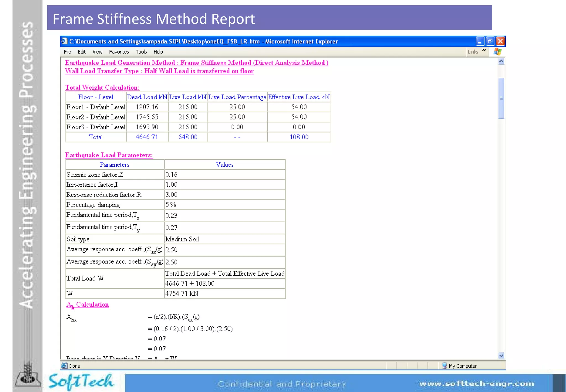Screen dimensions: 566x392
Task: Click the Earthquake Load Parameters heading
Action: coord(109,155)
